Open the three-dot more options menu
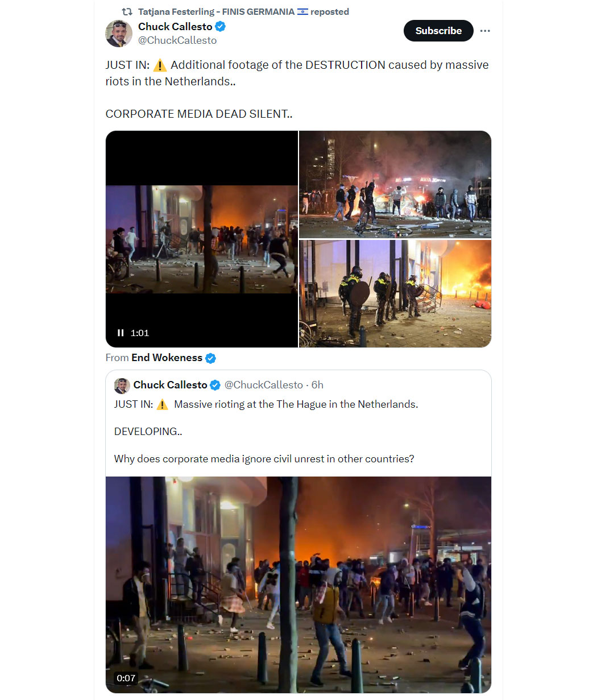Viewport: 597px width, 700px height. pyautogui.click(x=485, y=31)
